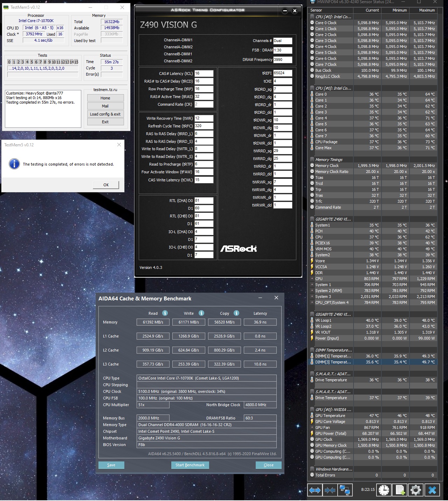Click Mail button in TestMem5
This screenshot has width=448, height=501.
pyautogui.click(x=105, y=106)
